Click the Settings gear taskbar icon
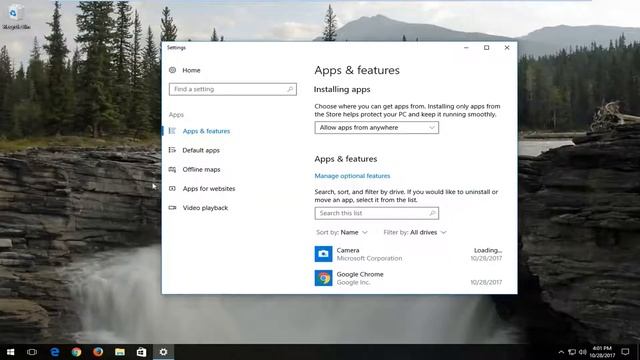The image size is (640, 360). click(163, 352)
